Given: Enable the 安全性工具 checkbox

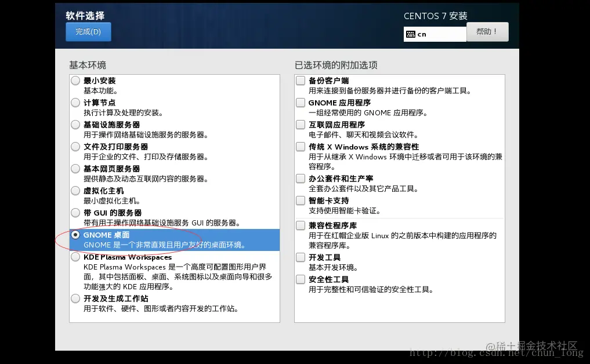Looking at the screenshot, I should coord(301,279).
